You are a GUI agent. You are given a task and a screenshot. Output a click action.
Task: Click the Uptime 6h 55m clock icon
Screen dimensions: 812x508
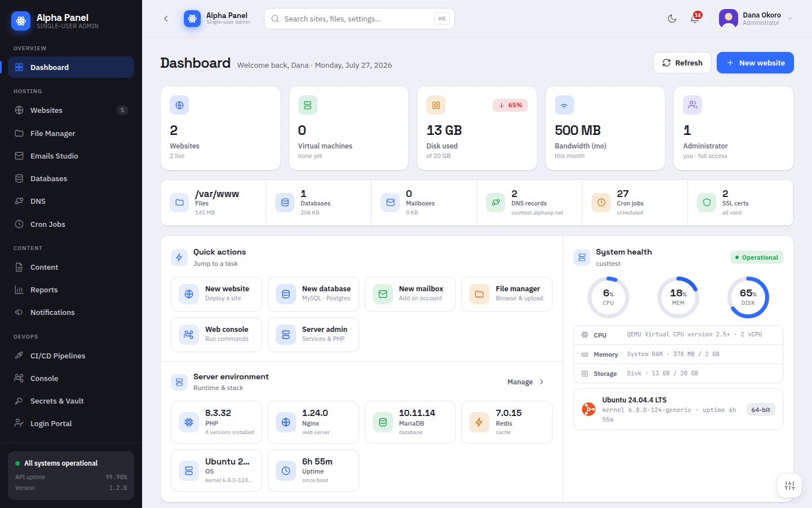coord(286,471)
